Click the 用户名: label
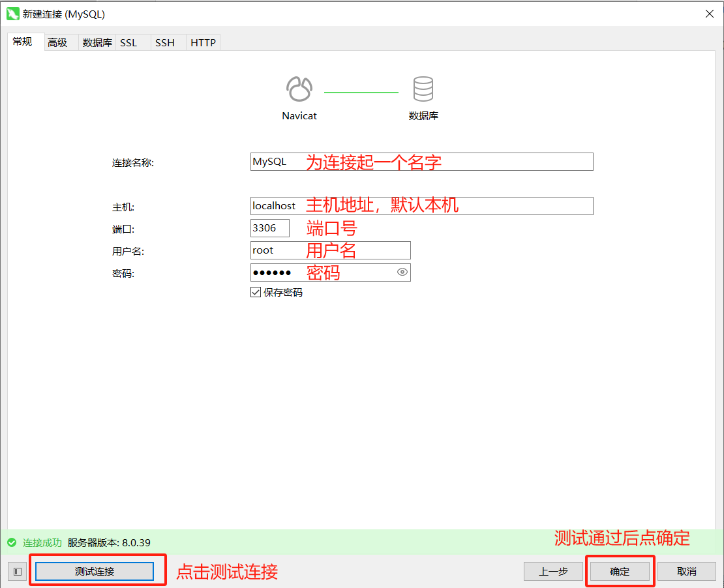The height and width of the screenshot is (588, 724). pyautogui.click(x=128, y=252)
